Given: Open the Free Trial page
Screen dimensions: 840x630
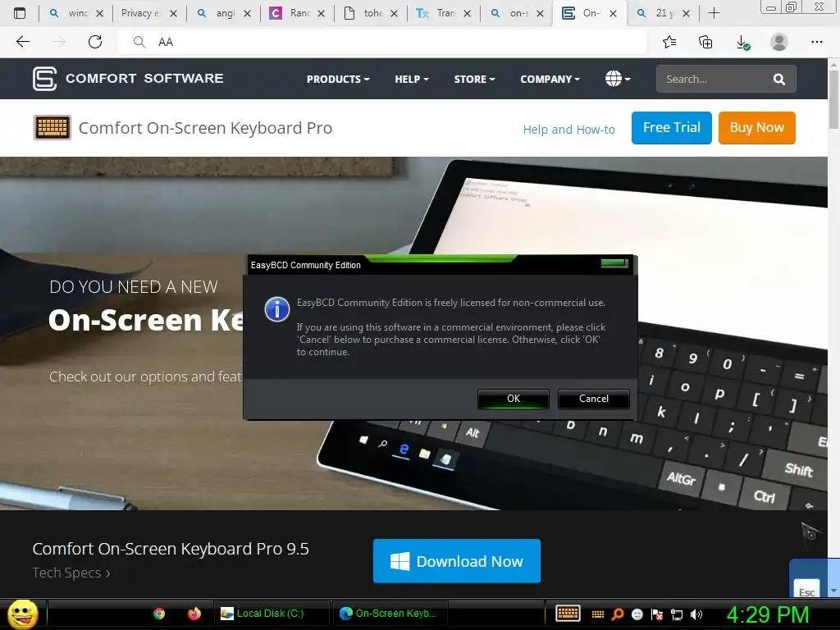Looking at the screenshot, I should click(671, 127).
